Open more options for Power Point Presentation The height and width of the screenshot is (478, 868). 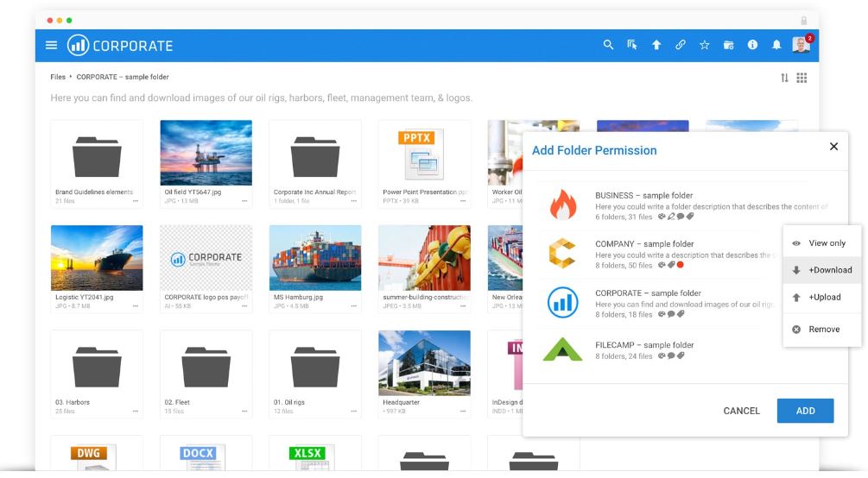(x=463, y=201)
